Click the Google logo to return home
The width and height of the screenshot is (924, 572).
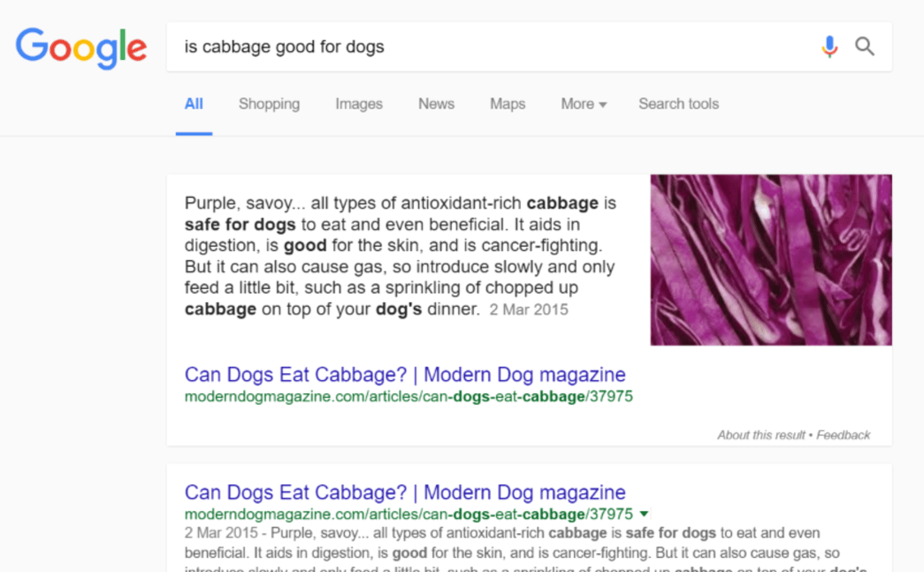pyautogui.click(x=80, y=48)
